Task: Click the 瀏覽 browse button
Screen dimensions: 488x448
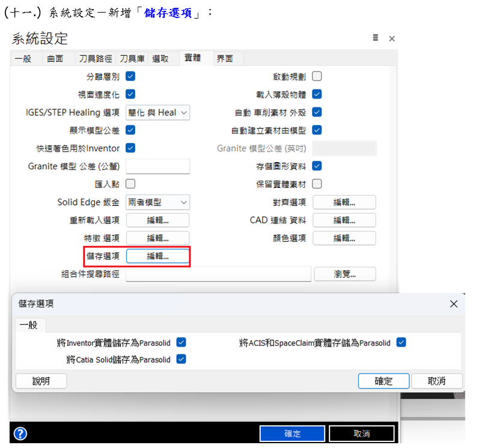Action: click(x=344, y=274)
